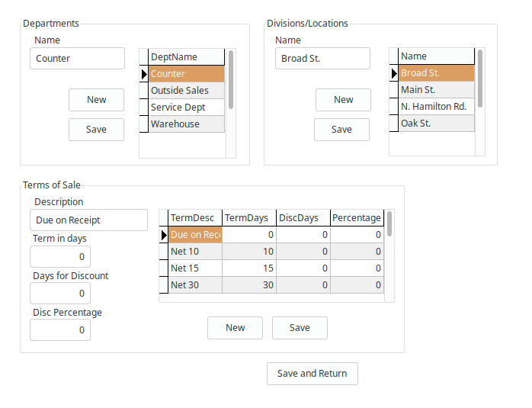Select the Outside Sales department row
Viewport: 532px width, 408px height.
pyautogui.click(x=186, y=90)
